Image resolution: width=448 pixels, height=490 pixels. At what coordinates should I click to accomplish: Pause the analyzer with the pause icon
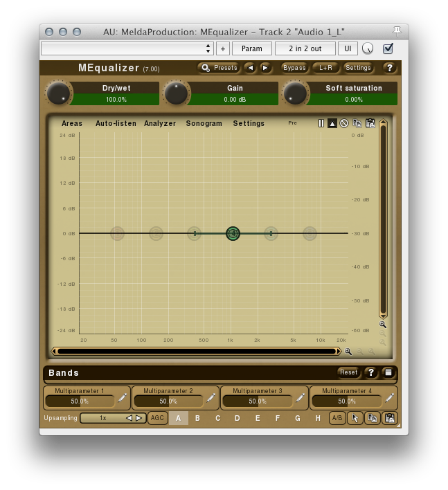[321, 123]
